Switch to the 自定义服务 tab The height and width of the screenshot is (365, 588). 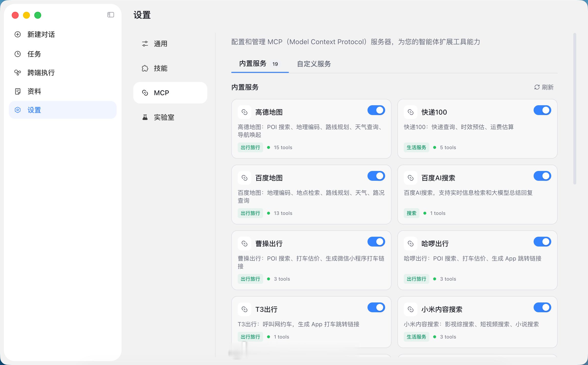(314, 64)
